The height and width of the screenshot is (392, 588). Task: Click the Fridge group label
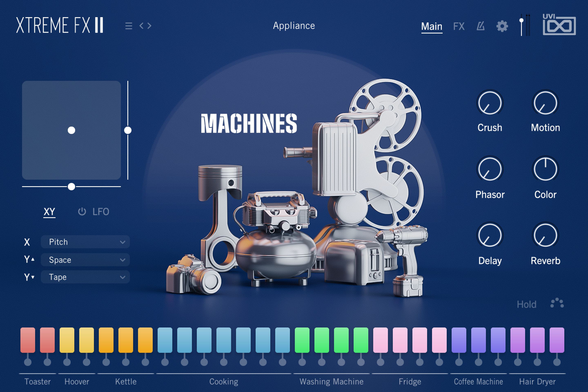click(410, 382)
